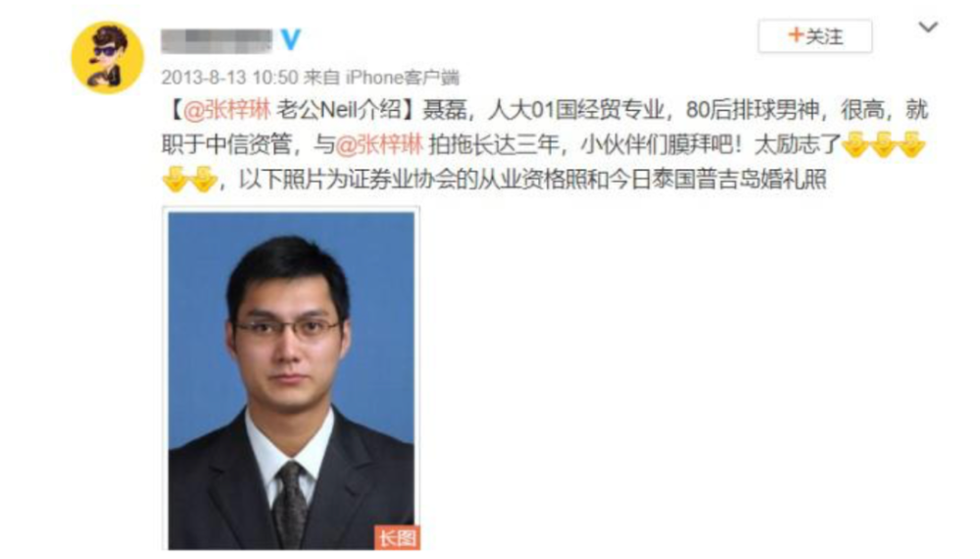980x559 pixels.
Task: Click the orange 长图 badge on the photo
Action: pos(397,537)
